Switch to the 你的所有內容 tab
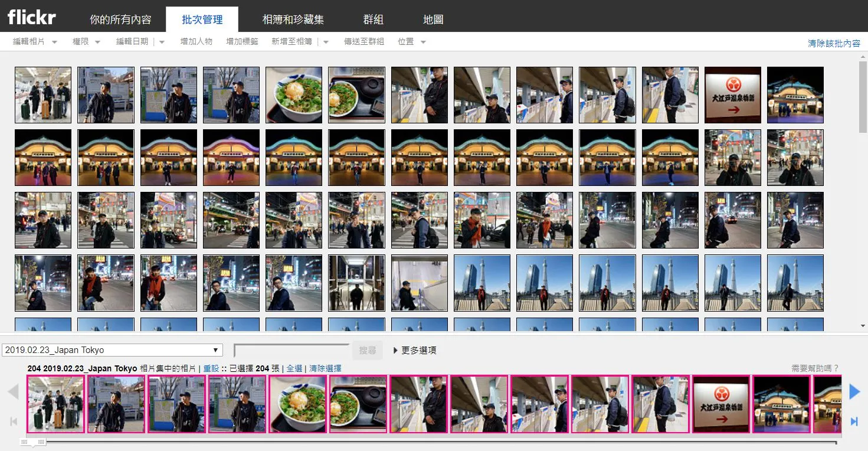The width and height of the screenshot is (868, 451). pos(120,19)
